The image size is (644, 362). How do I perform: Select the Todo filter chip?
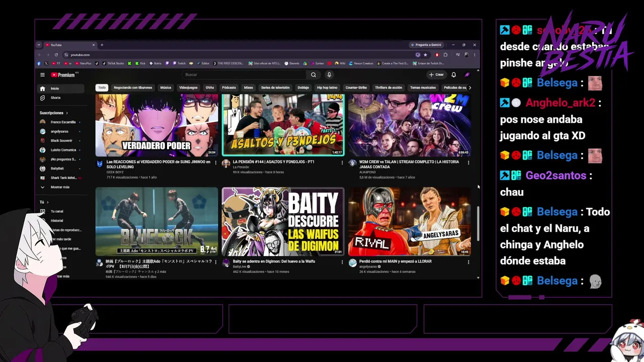pos(102,87)
